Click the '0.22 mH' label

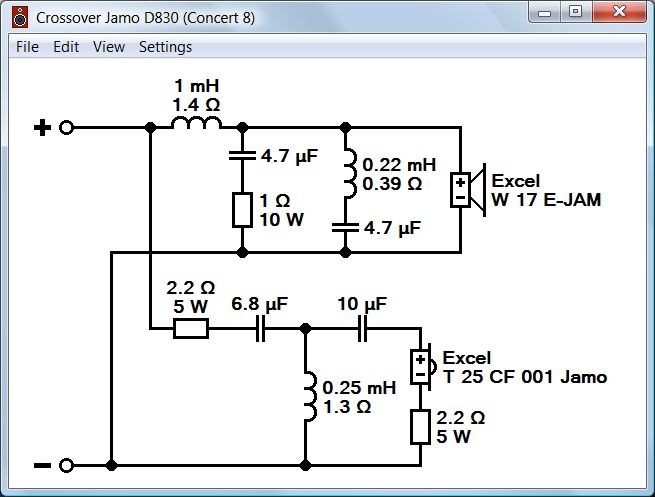coord(399,165)
